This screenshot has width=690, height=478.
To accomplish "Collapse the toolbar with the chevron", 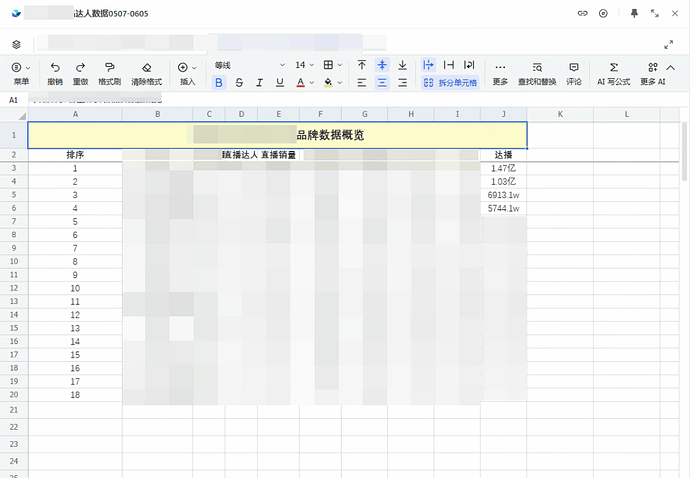I will [x=671, y=67].
